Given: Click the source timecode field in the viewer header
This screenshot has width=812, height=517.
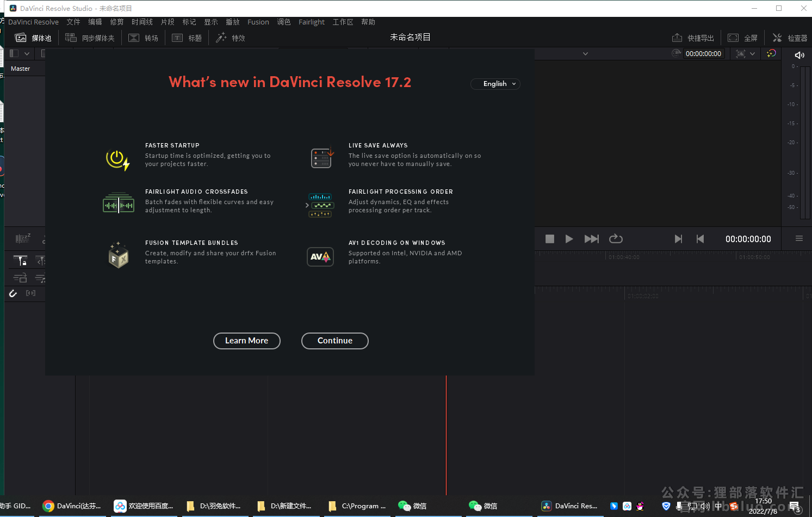Looking at the screenshot, I should [703, 53].
